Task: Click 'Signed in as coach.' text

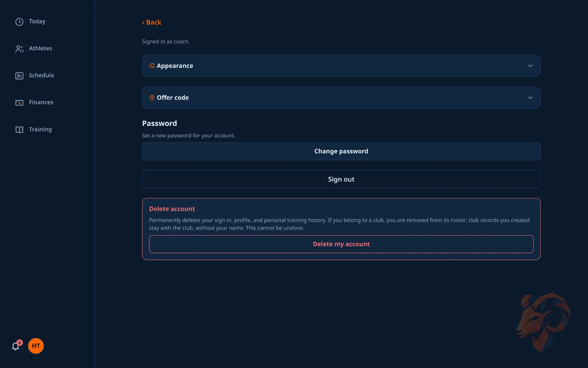Action: click(x=166, y=42)
